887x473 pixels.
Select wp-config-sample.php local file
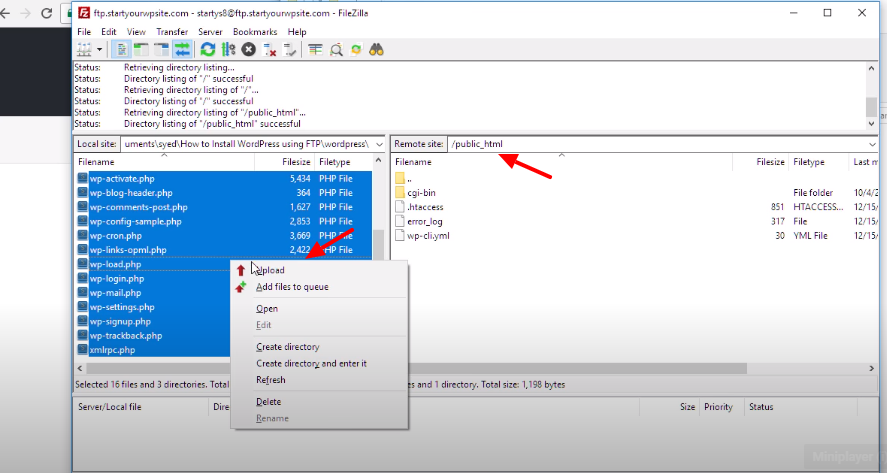click(x=135, y=222)
